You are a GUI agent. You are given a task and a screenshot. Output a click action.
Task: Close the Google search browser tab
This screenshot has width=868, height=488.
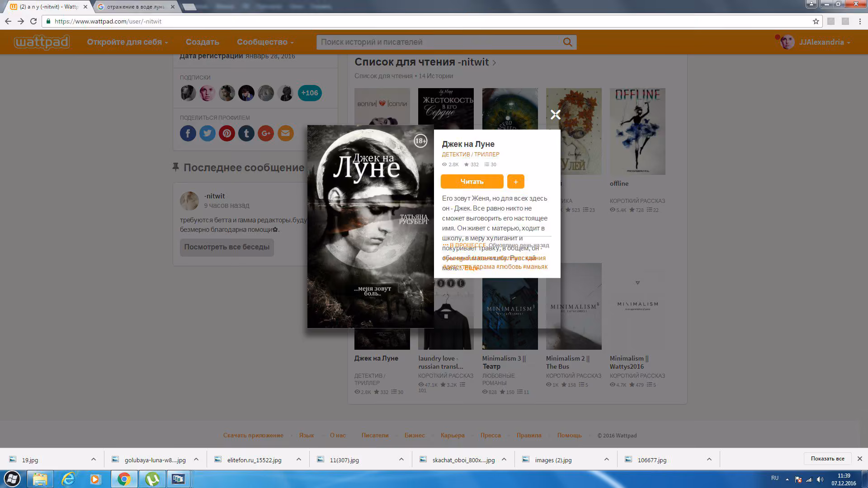coord(172,7)
